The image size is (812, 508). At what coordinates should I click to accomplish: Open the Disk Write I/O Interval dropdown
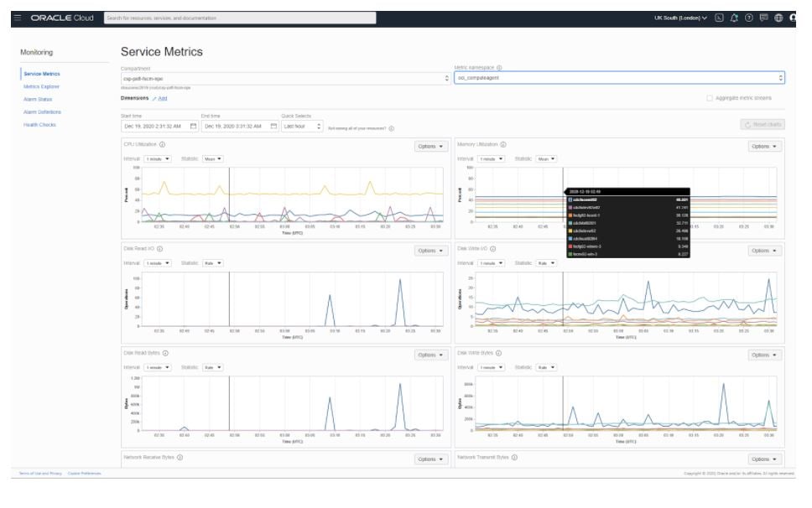pyautogui.click(x=491, y=263)
